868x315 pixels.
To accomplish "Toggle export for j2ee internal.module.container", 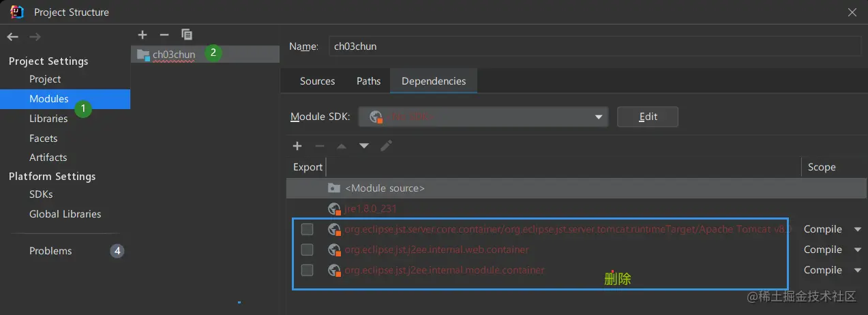I will point(308,270).
